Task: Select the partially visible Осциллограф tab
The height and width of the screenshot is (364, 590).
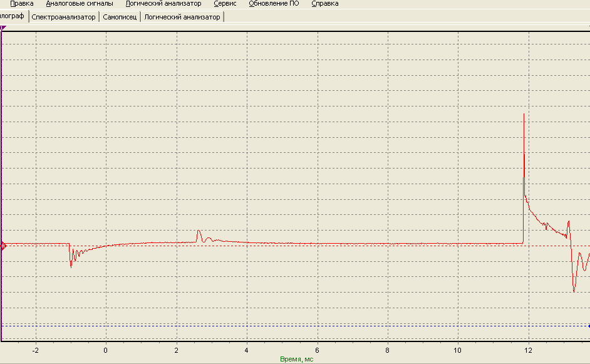Action: (x=14, y=16)
